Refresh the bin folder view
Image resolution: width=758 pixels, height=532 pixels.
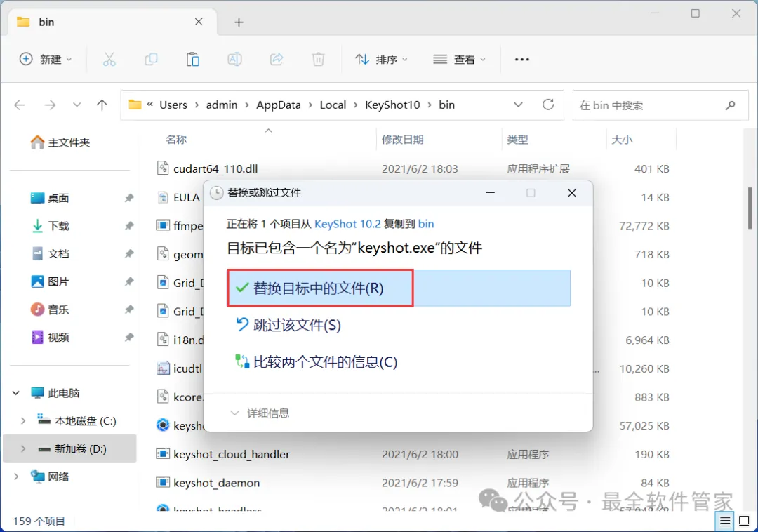(x=548, y=105)
